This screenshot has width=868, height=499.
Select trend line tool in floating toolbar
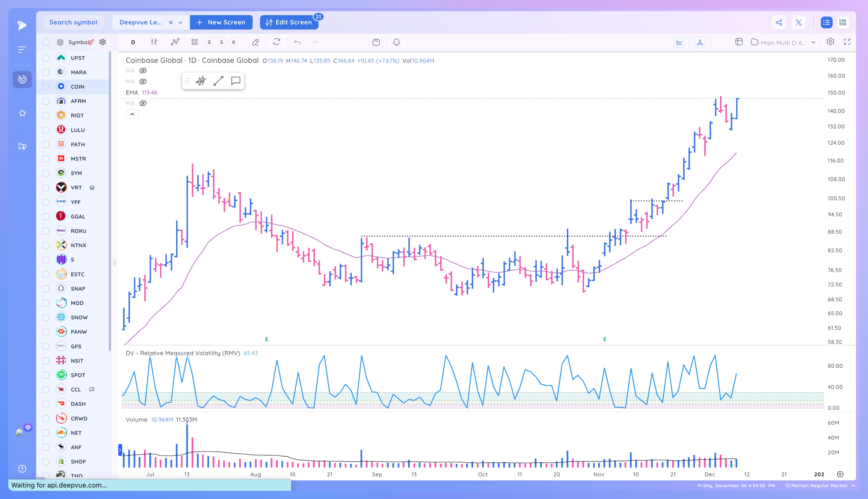coord(218,81)
